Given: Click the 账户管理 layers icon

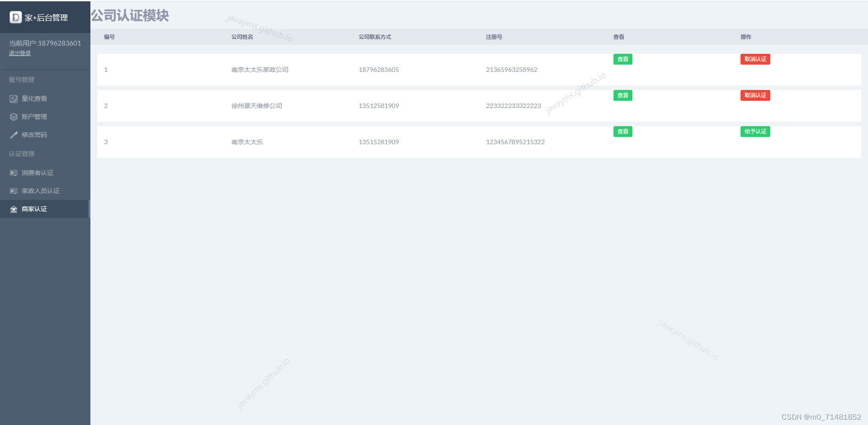Looking at the screenshot, I should (14, 117).
